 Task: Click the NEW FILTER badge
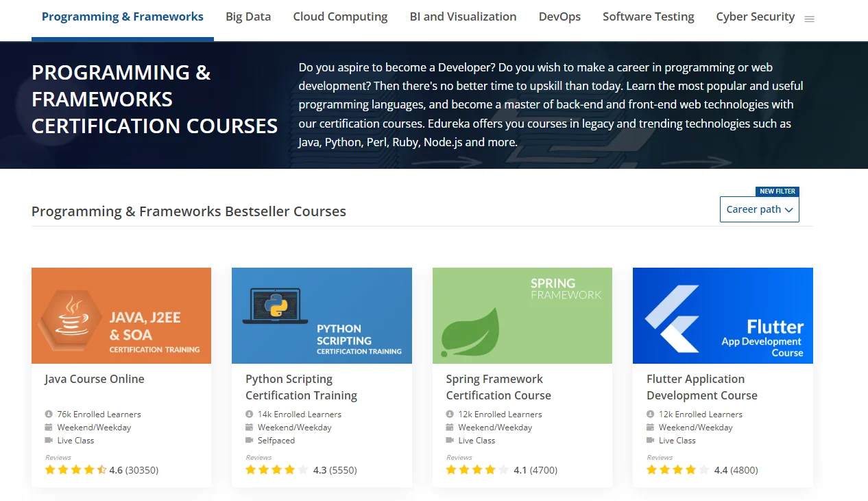point(777,191)
